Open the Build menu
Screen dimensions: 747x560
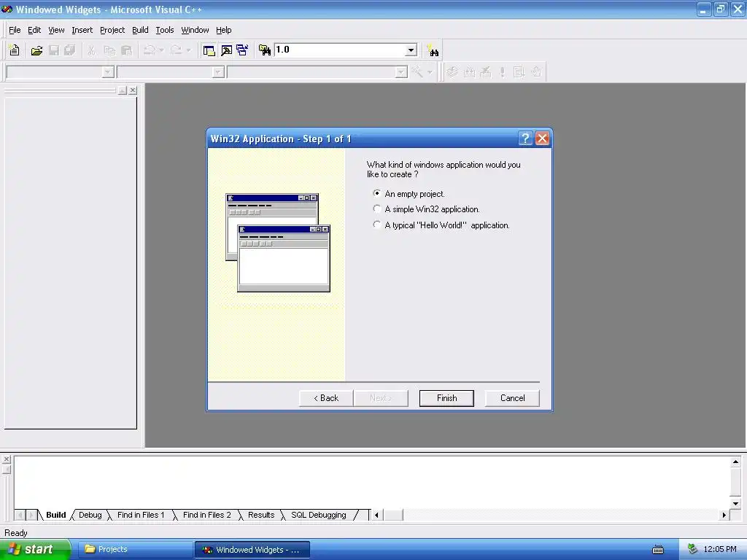[x=140, y=30]
